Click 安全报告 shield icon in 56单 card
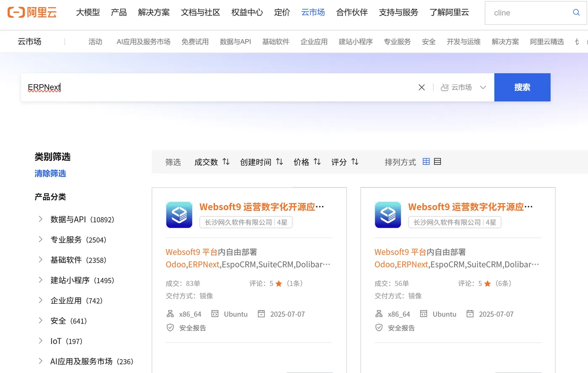588x373 pixels. pos(379,328)
